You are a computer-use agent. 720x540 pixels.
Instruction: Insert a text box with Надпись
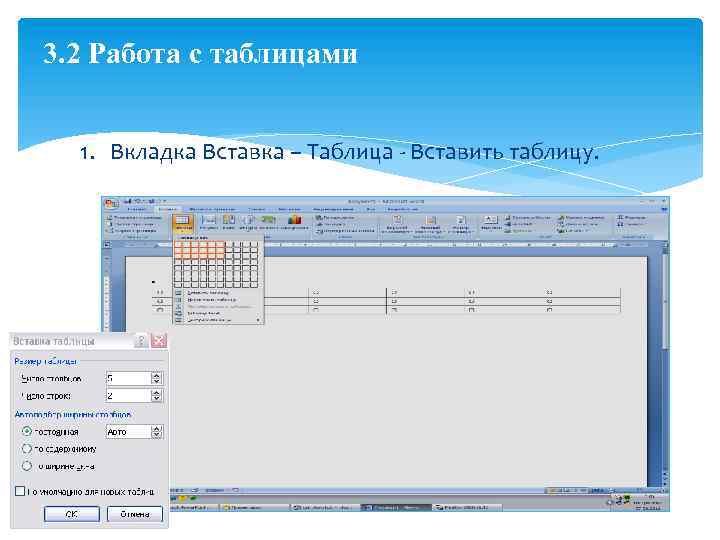[490, 223]
